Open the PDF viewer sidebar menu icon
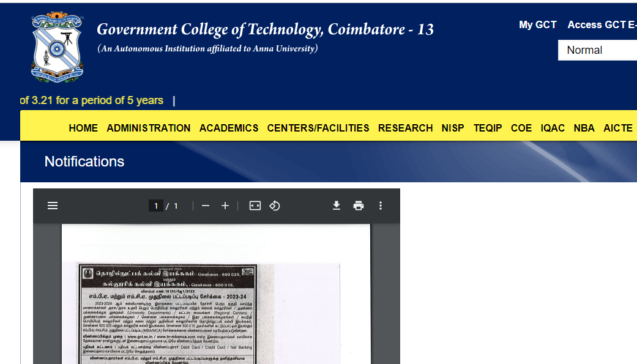This screenshot has width=637, height=364. click(53, 206)
